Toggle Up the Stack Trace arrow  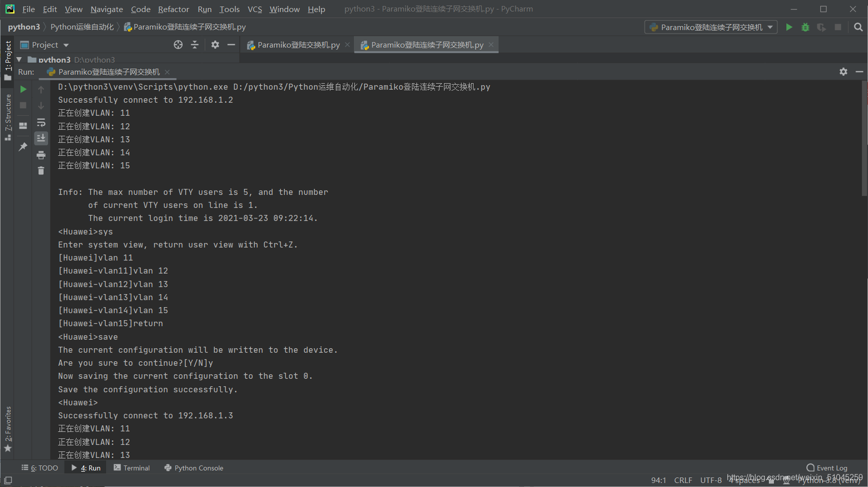41,89
